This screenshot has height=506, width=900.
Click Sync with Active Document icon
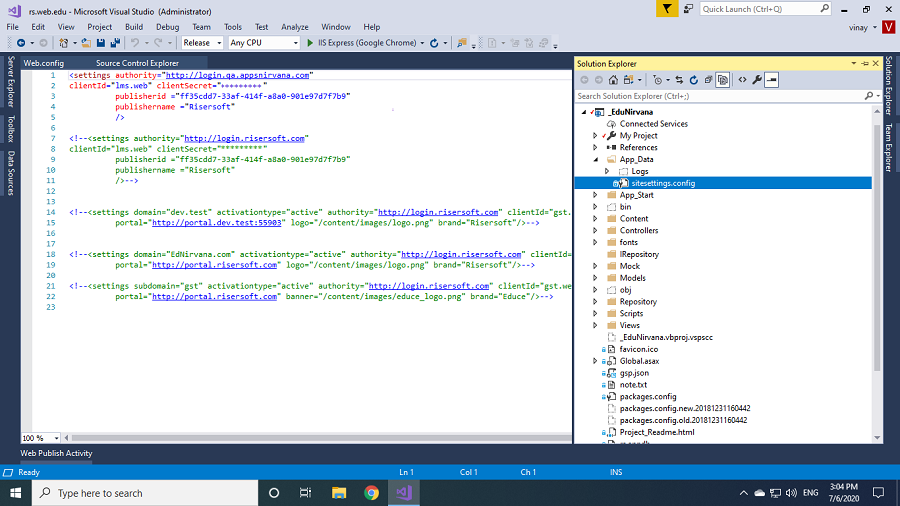pos(679,80)
